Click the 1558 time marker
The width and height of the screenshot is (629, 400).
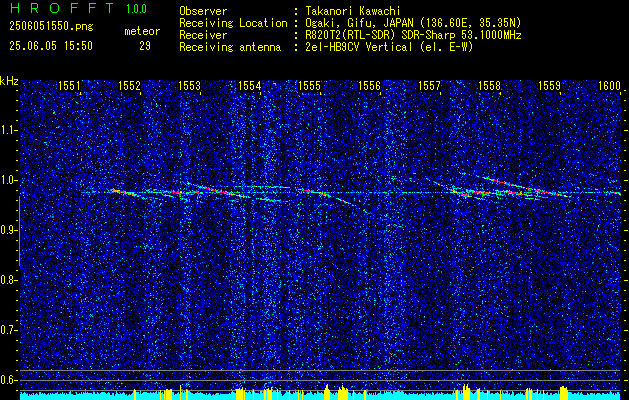pyautogui.click(x=489, y=85)
